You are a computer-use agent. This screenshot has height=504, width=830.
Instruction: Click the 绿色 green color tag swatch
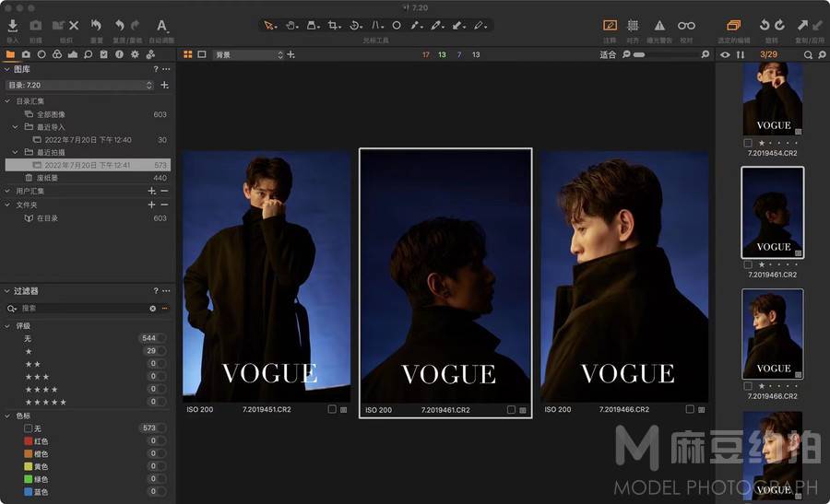29,479
